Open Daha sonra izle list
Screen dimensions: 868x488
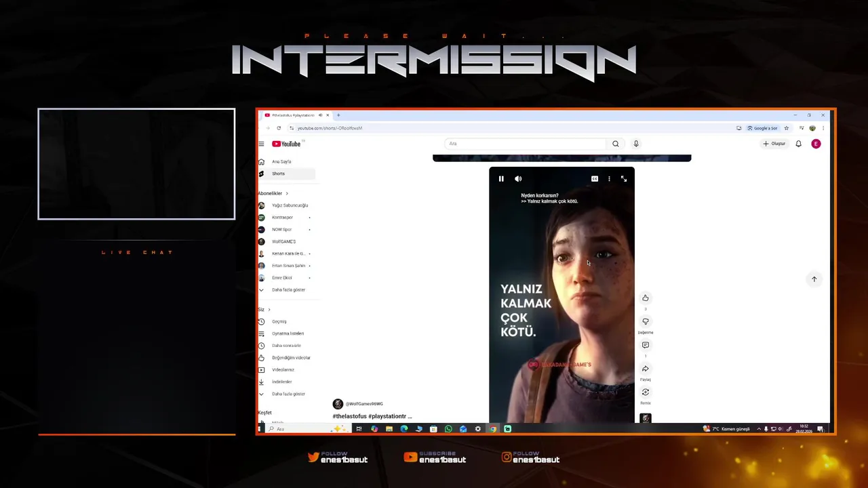pyautogui.click(x=286, y=346)
